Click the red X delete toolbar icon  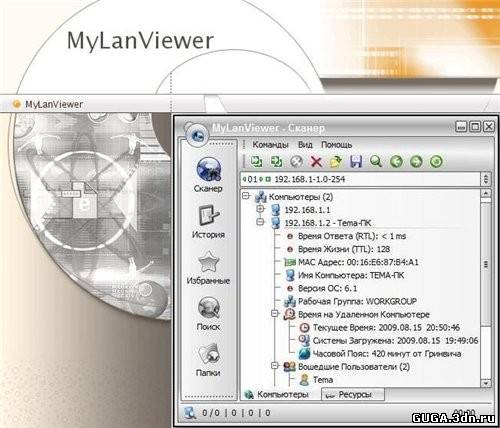(316, 162)
